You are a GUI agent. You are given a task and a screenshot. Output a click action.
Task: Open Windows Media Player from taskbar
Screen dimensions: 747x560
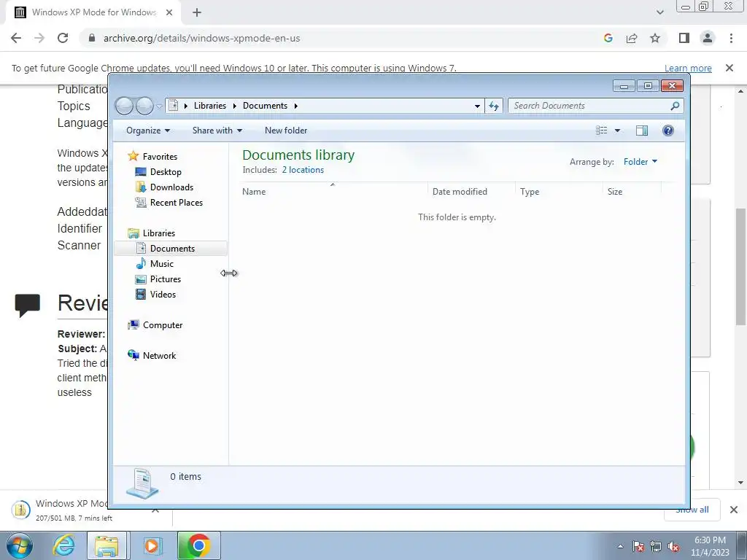(152, 545)
